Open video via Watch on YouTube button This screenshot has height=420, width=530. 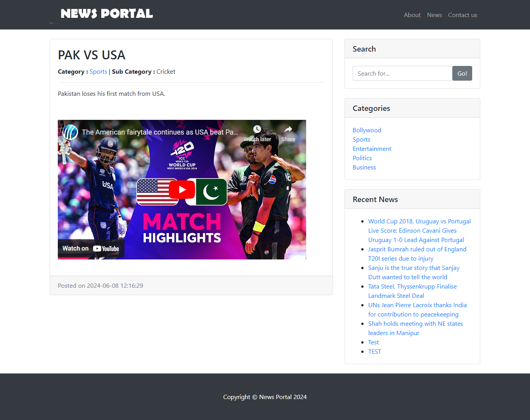[91, 249]
